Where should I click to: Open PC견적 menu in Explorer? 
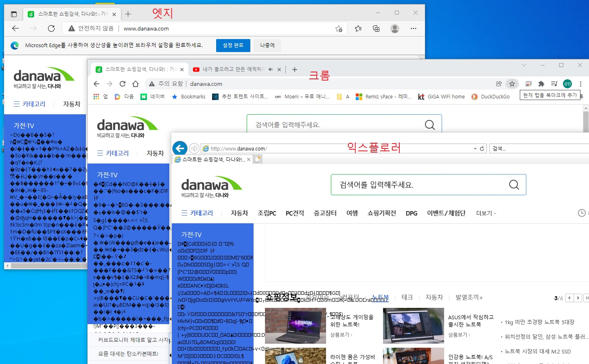pos(295,213)
